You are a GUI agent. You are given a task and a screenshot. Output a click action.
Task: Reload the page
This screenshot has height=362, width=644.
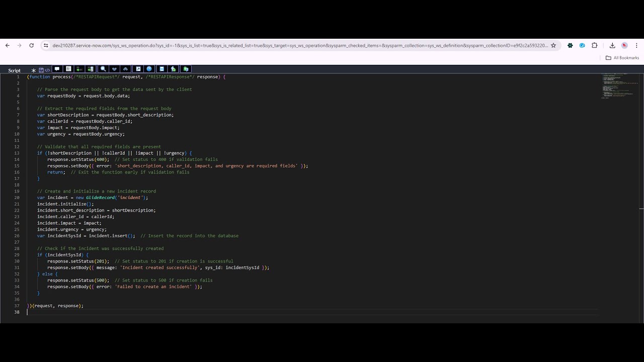coord(31,45)
